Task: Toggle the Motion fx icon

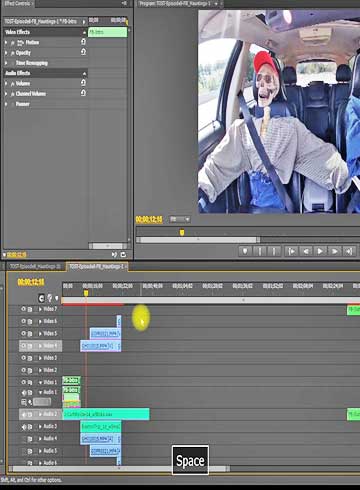Action: [x=13, y=43]
